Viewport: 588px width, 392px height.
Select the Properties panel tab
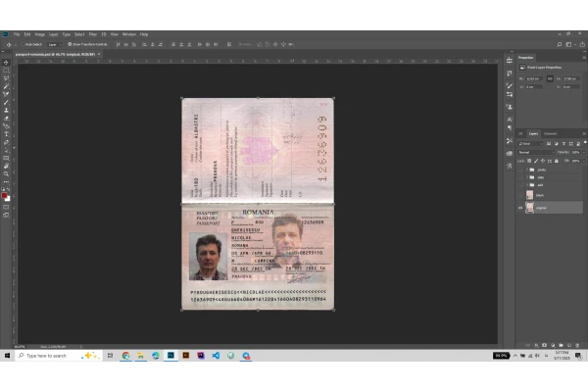pos(525,58)
